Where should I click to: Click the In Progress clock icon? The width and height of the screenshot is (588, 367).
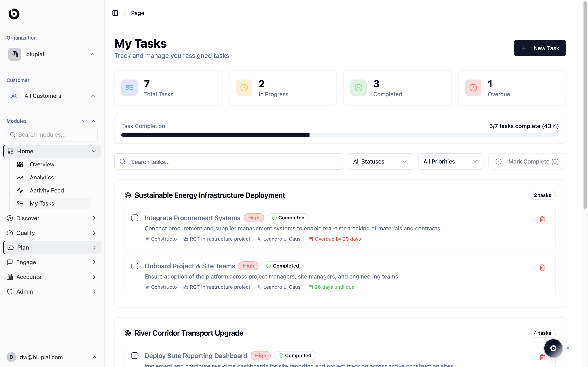[x=244, y=88]
